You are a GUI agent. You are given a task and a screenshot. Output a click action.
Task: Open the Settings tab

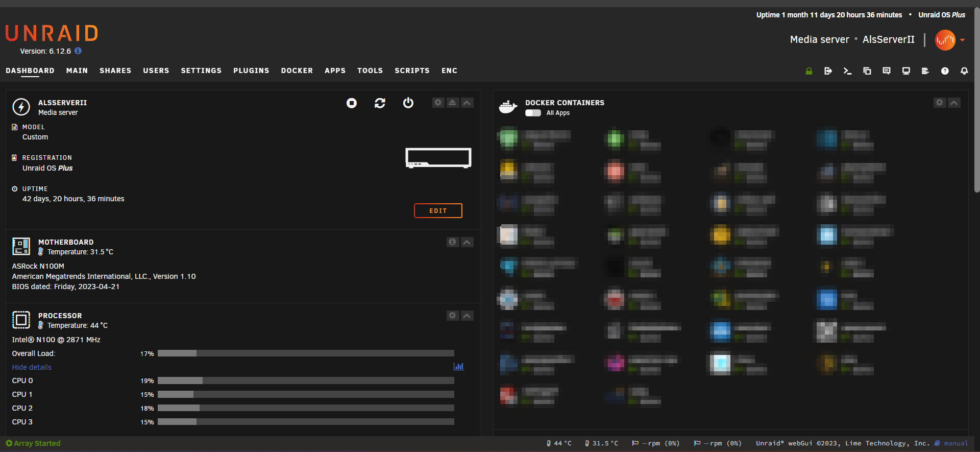pyautogui.click(x=201, y=70)
